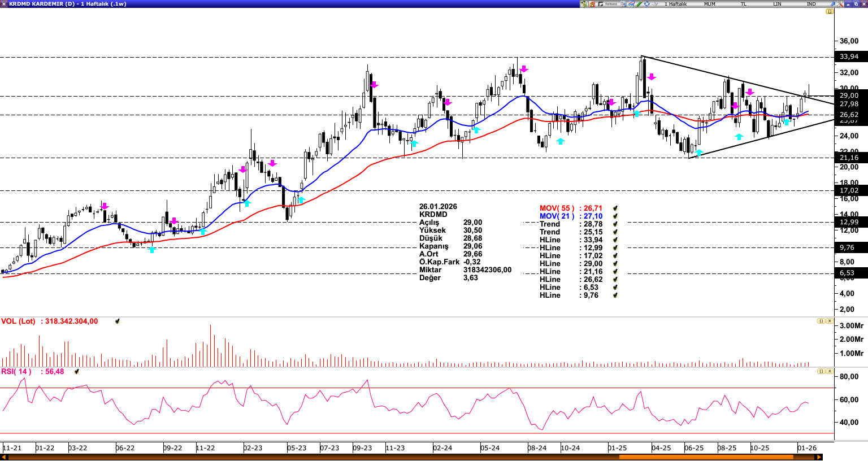
Task: Toggle the MOV( 21 ) checkmark
Action: pos(615,216)
